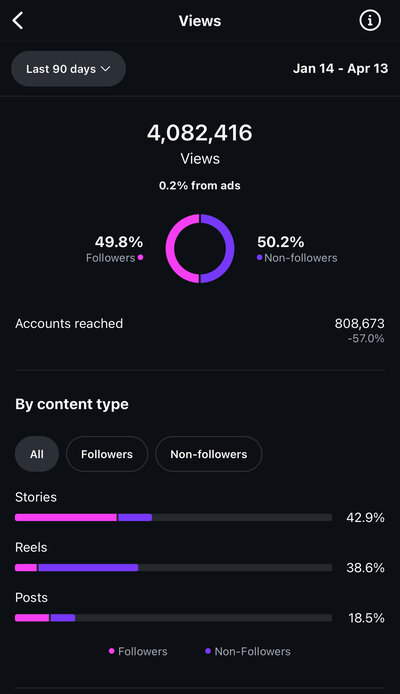Image resolution: width=400 pixels, height=694 pixels.
Task: Tap the back arrow icon
Action: pyautogui.click(x=18, y=21)
